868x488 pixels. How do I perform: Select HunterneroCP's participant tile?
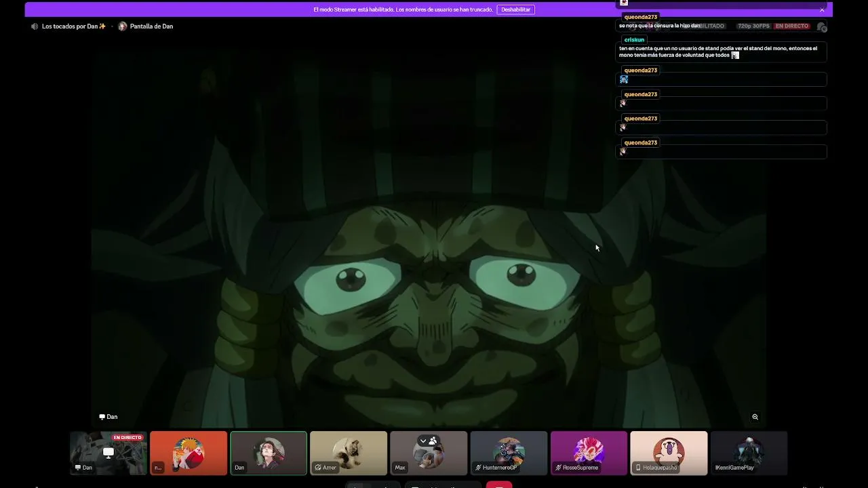509,453
